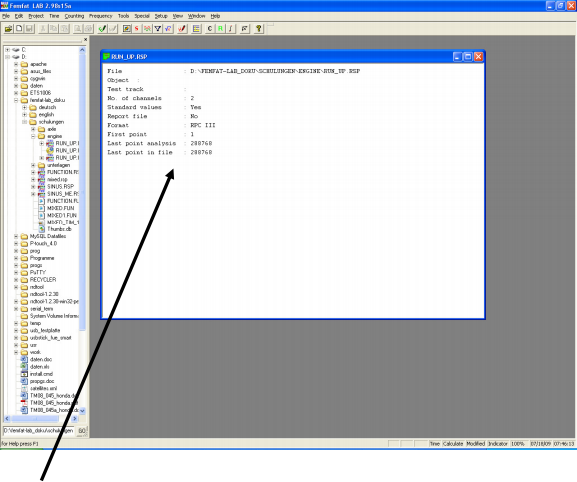Expand the PuTTY folder node
Screen dimensions: 577x482
(x=16, y=273)
